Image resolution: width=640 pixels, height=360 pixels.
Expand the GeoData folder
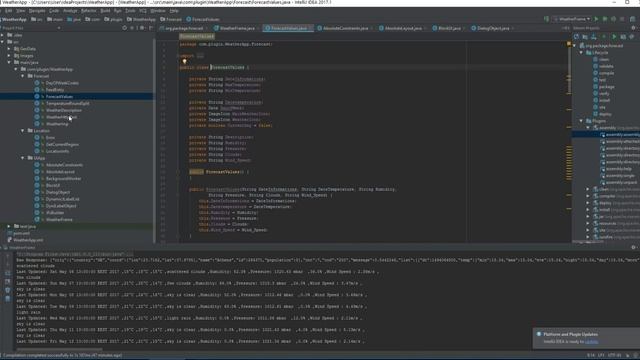click(x=9, y=49)
